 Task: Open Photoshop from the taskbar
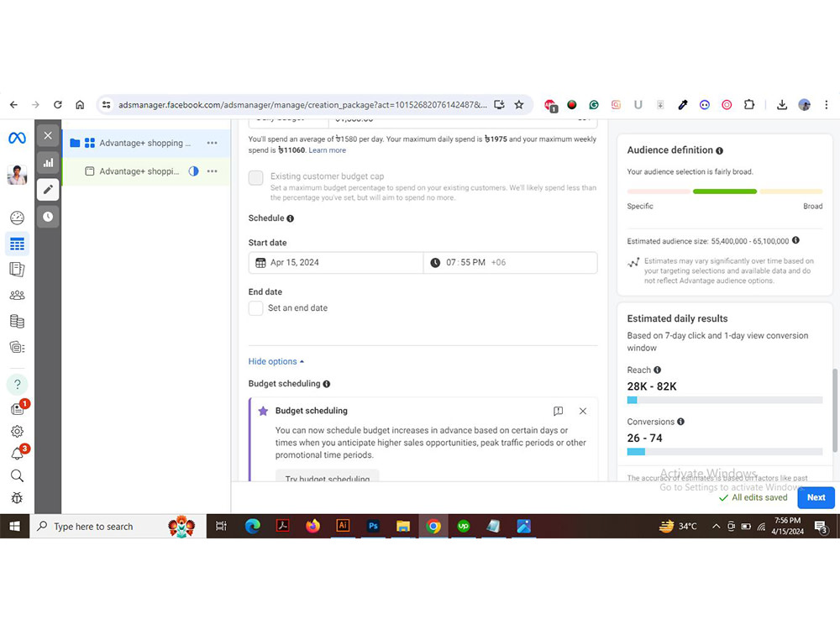pos(374,527)
